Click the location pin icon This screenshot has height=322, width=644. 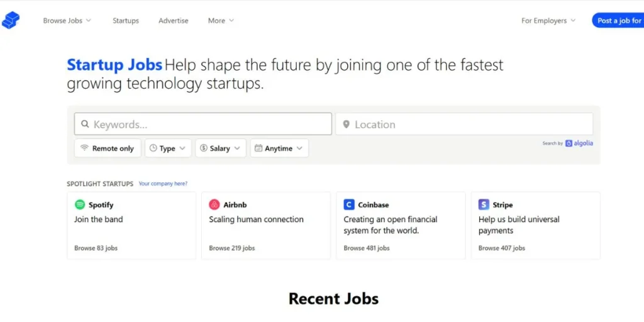tap(347, 124)
